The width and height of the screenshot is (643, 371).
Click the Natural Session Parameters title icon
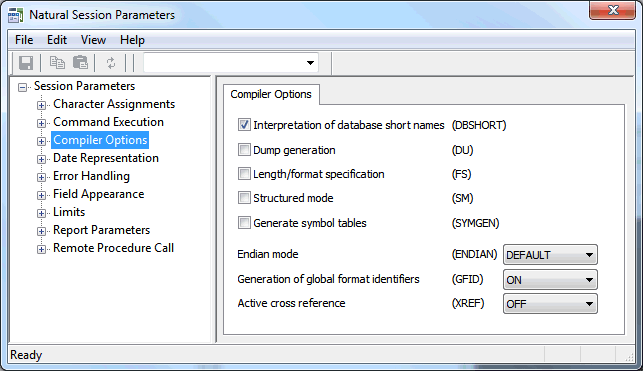[16, 15]
